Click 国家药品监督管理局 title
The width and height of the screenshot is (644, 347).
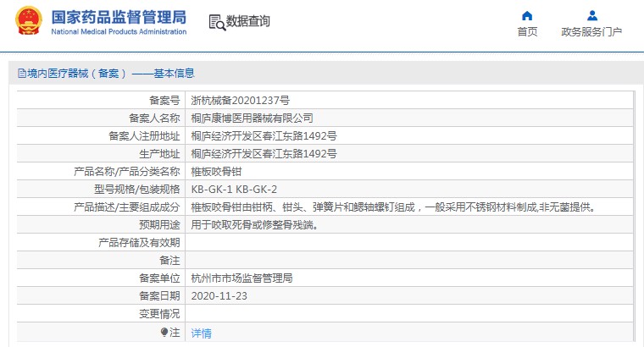pos(119,17)
